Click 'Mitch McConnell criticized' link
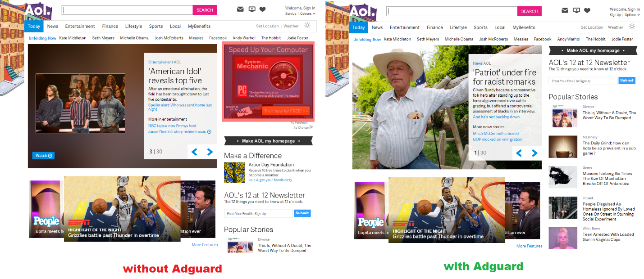This screenshot has width=644, height=279. coord(496,134)
